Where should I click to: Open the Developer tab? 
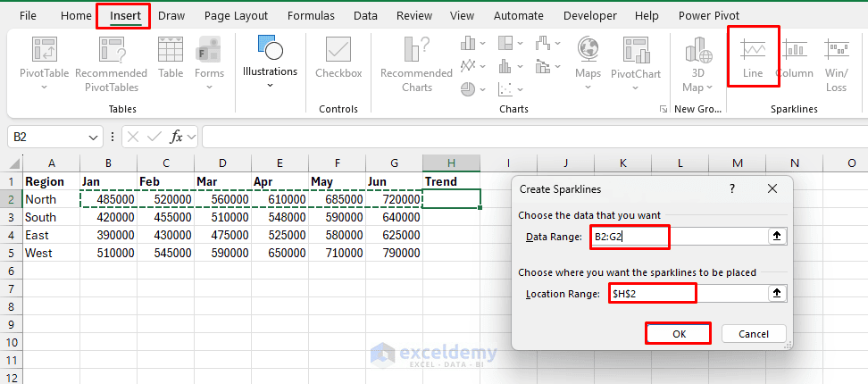(x=590, y=15)
